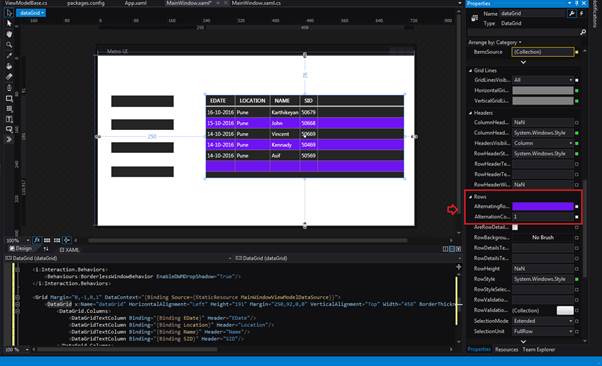Toggle the show snap grid icon
This screenshot has width=602, height=366.
click(47, 240)
